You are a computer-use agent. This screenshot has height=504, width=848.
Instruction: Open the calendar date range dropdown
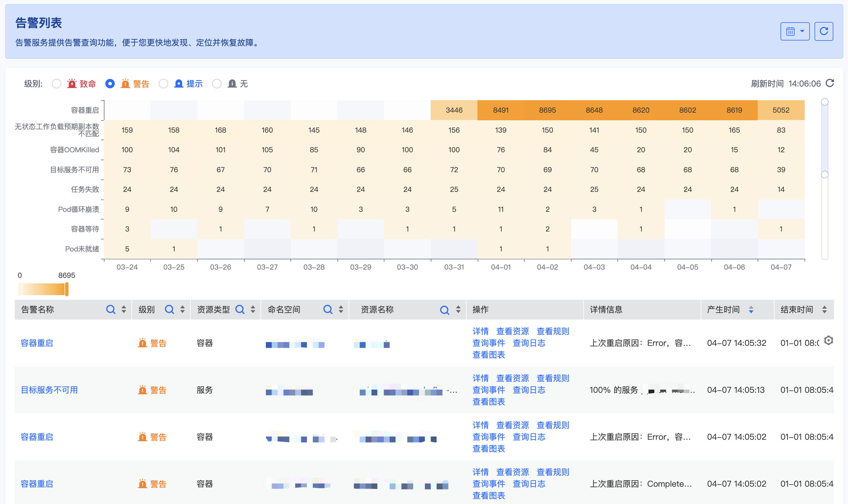795,32
